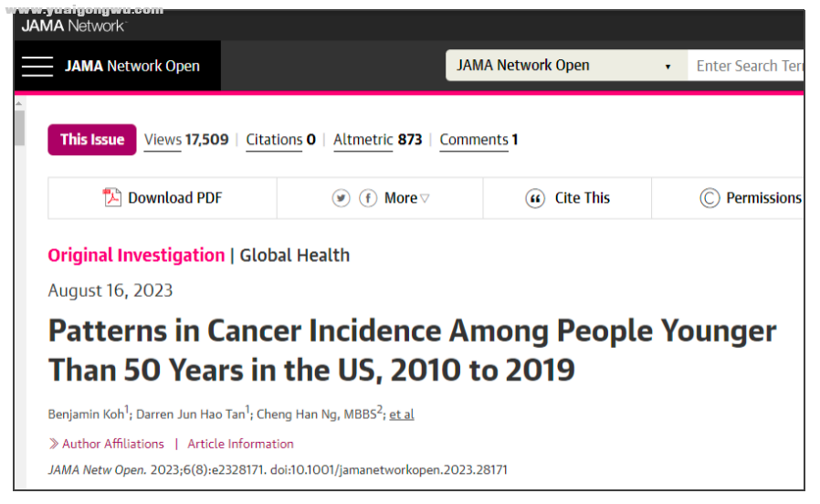Click the This Issue button
The image size is (820, 504).
[92, 140]
